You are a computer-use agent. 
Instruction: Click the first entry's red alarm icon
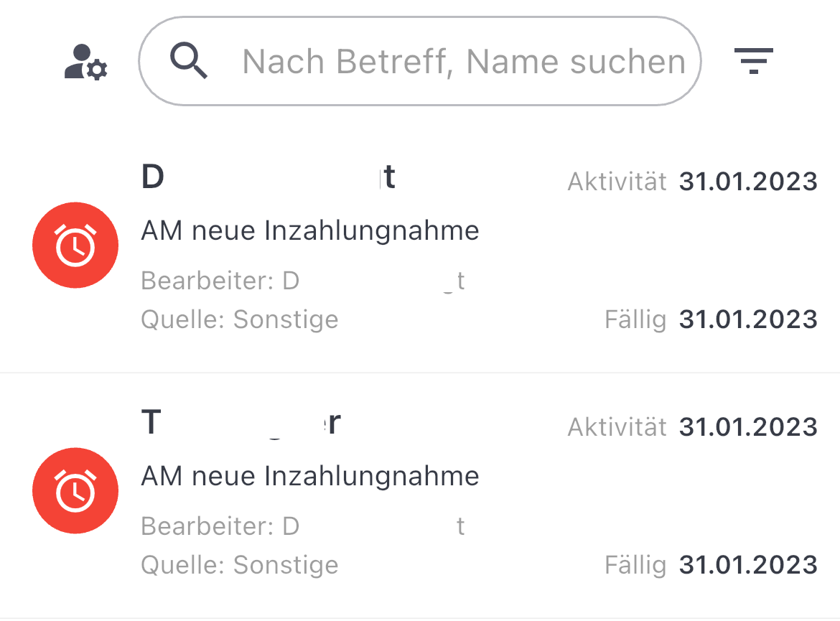[75, 246]
